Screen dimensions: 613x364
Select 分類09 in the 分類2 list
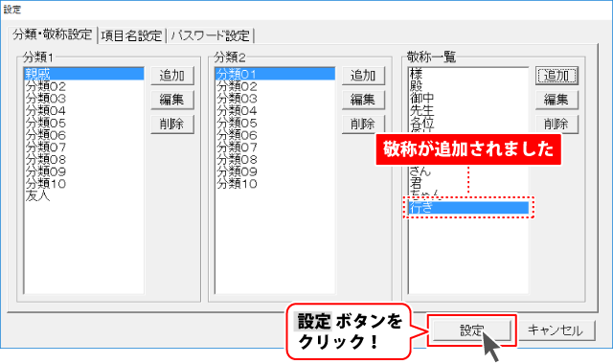275,171
